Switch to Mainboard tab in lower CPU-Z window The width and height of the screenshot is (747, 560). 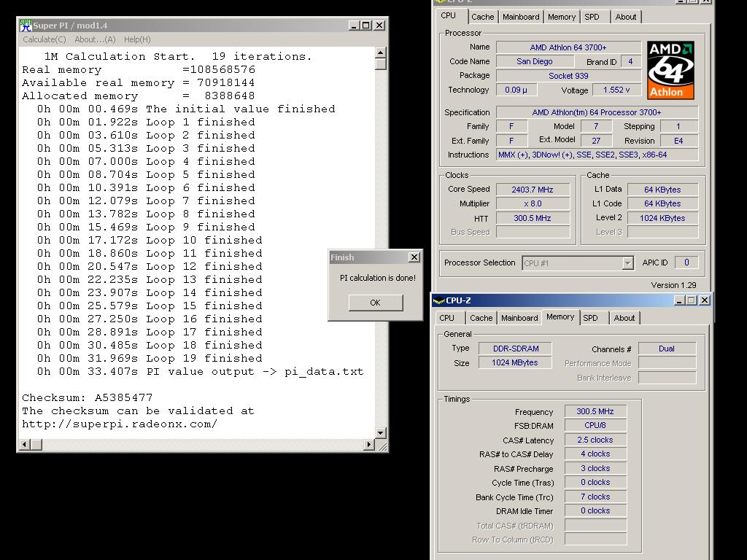[x=519, y=318]
